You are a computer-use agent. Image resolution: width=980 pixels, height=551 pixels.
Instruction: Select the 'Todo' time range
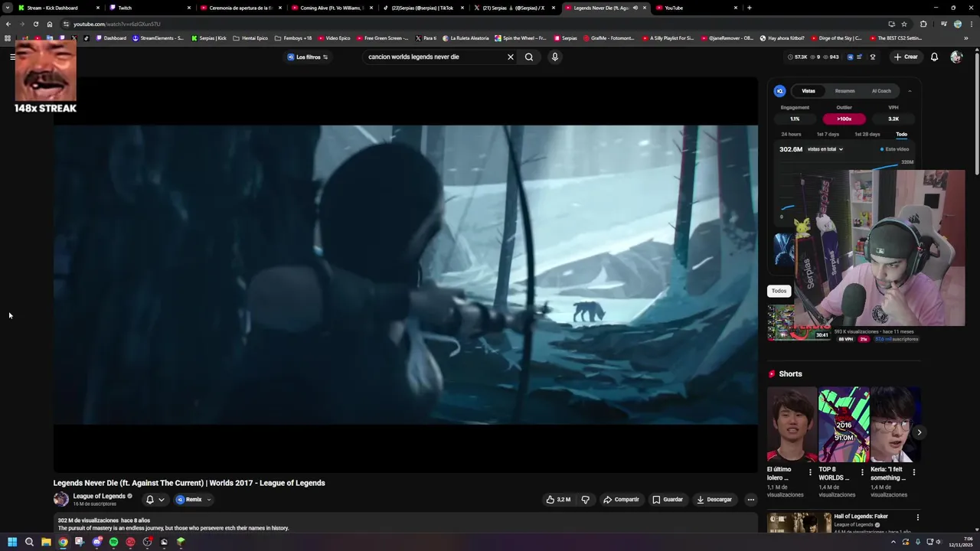coord(902,134)
